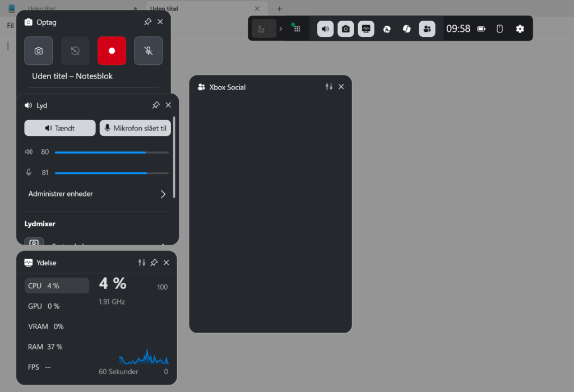Select the CPU 4 % metric
Image resolution: width=574 pixels, height=392 pixels.
coord(57,286)
